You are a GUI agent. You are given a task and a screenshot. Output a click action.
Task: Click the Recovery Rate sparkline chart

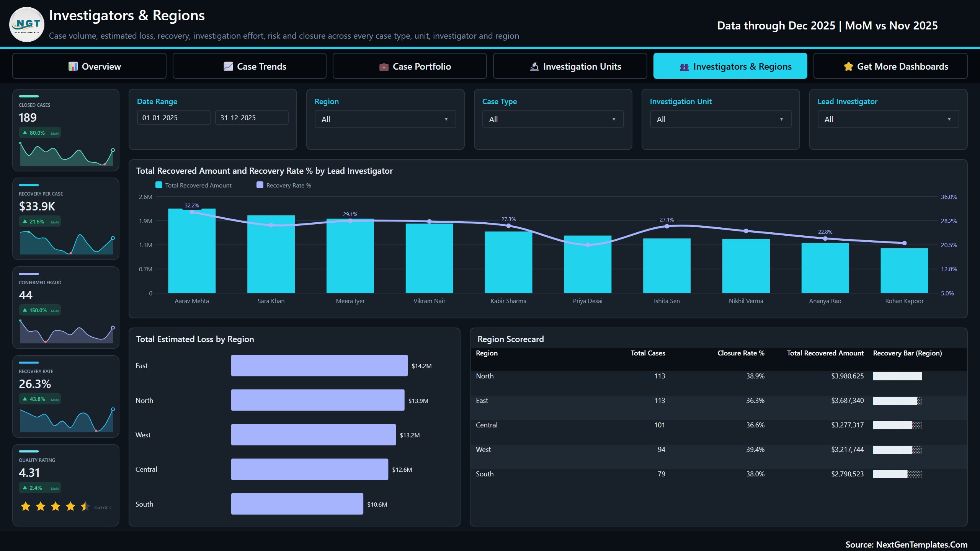pyautogui.click(x=67, y=420)
